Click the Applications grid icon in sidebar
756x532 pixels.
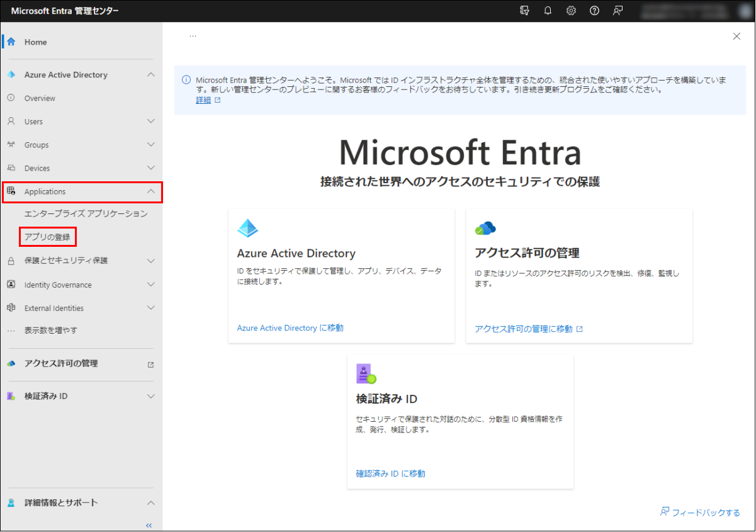pos(11,191)
